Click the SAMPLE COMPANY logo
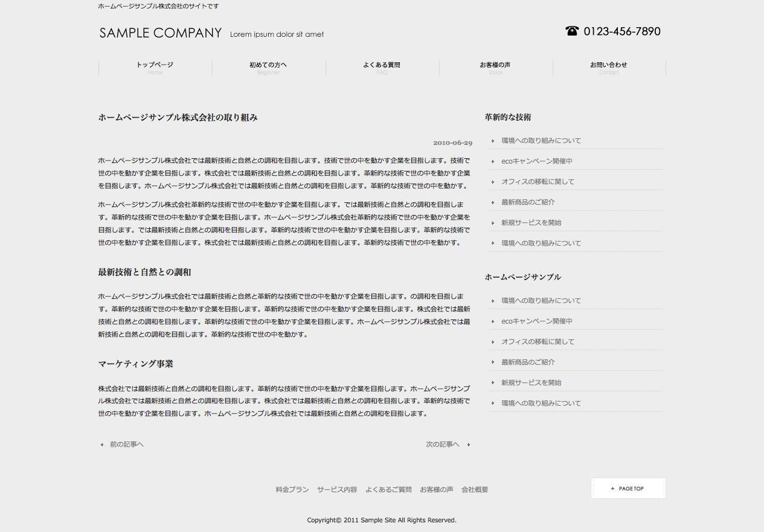The height and width of the screenshot is (532, 764). (161, 33)
